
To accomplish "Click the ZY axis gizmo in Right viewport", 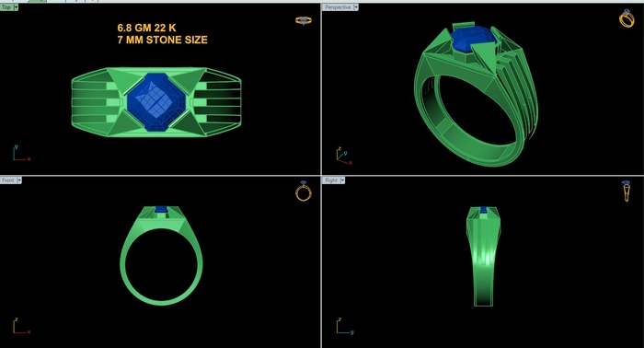I will 345,326.
